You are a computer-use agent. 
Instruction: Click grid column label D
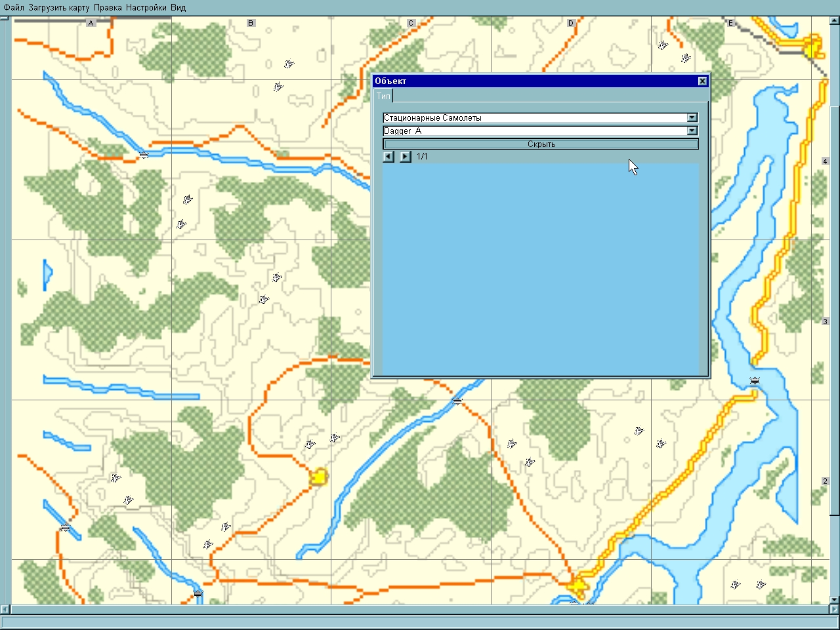571,23
